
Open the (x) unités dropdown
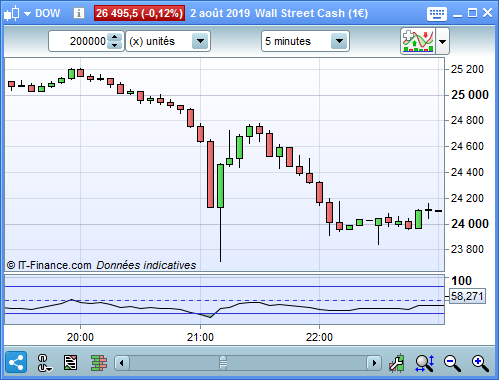coord(168,41)
